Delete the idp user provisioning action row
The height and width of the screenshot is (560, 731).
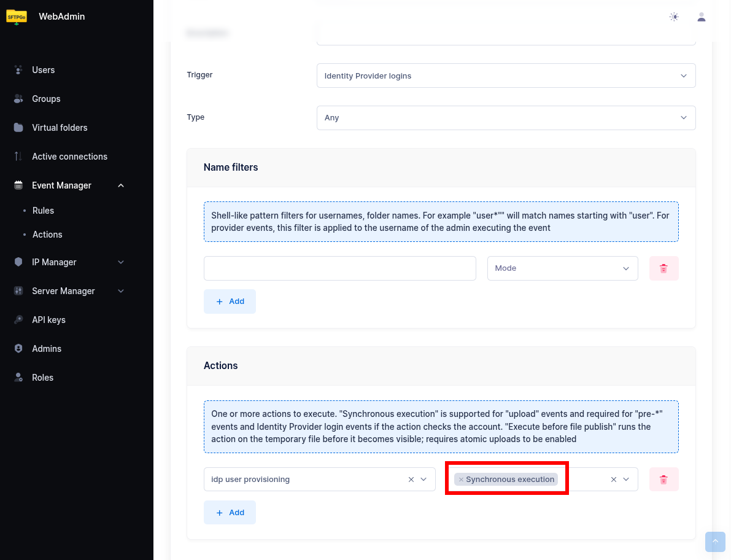tap(663, 480)
